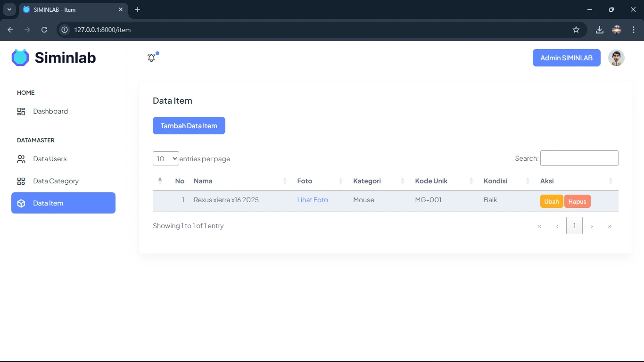Open browser tab search dropdown
644x362 pixels.
pos(9,9)
